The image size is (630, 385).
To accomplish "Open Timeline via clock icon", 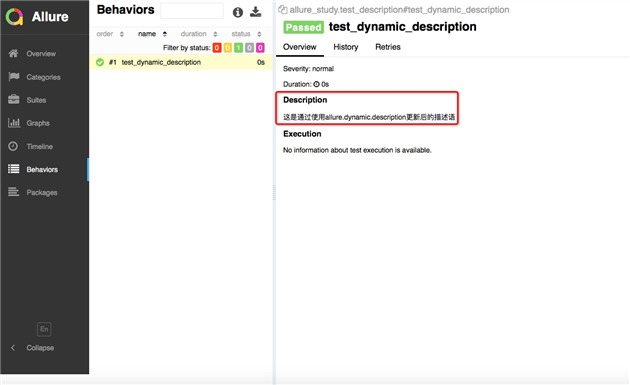I will point(13,146).
